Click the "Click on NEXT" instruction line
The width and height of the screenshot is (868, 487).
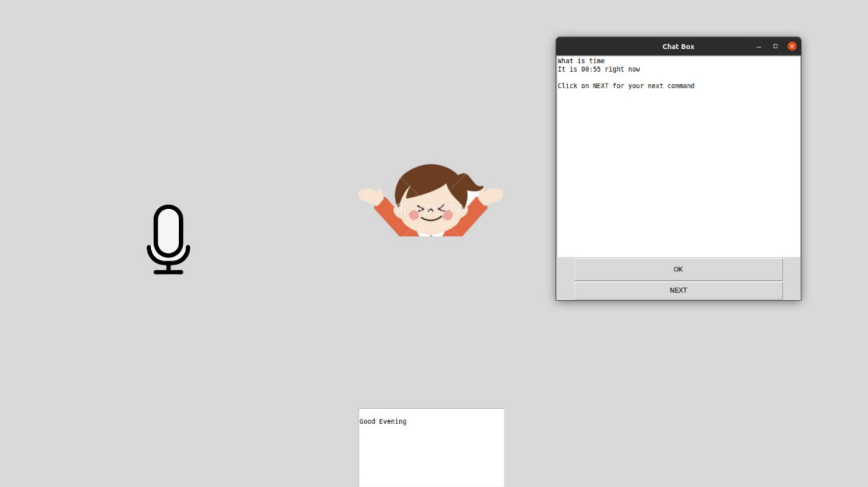coord(626,86)
